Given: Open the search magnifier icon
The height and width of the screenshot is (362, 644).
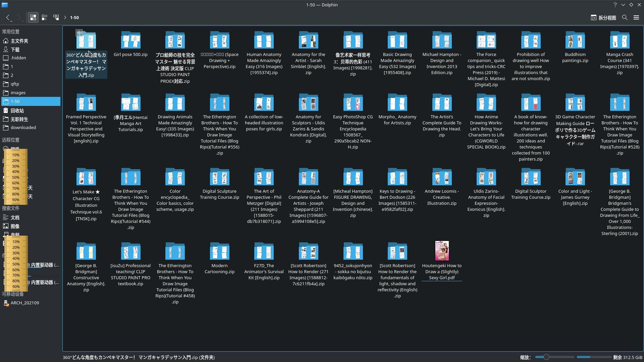Looking at the screenshot, I should (625, 17).
